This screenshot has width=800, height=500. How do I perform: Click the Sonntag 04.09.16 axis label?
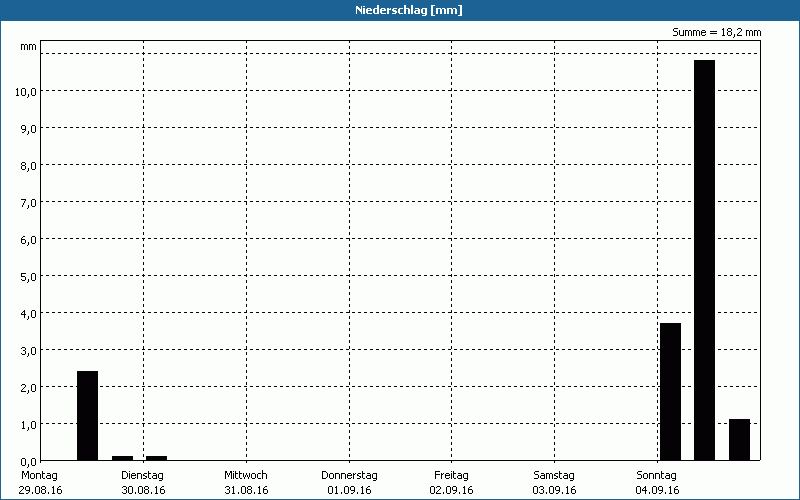pos(657,483)
